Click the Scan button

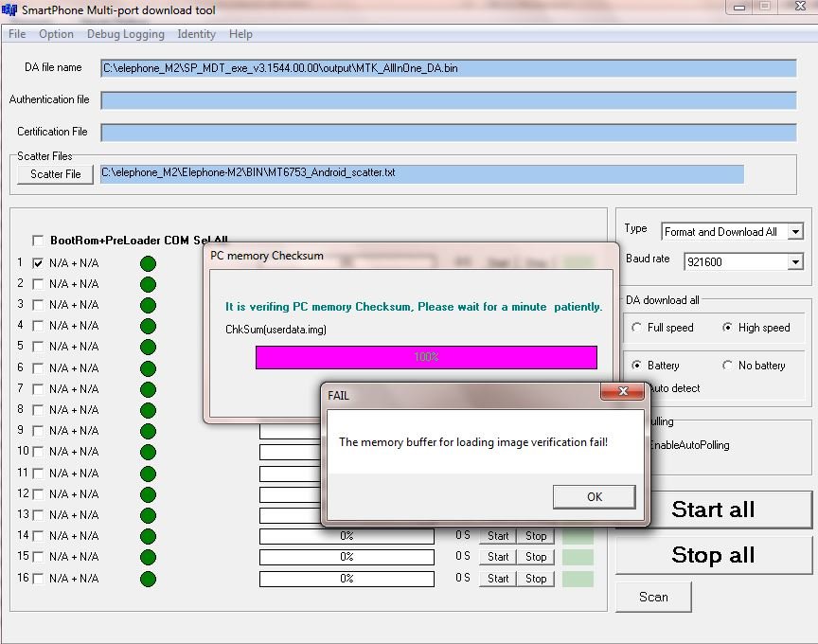coord(653,597)
